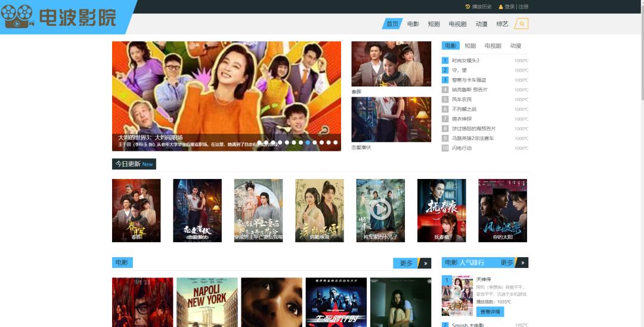Switch ranking list to 短剧 tab
The width and height of the screenshot is (644, 327).
(x=470, y=46)
